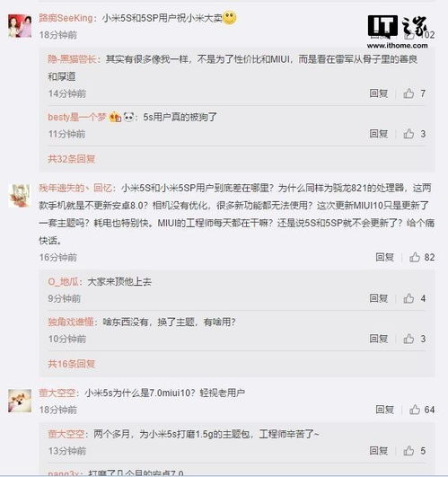Like the 13分钟前 reply with 5 likes
The image size is (448, 477).
coord(408,451)
